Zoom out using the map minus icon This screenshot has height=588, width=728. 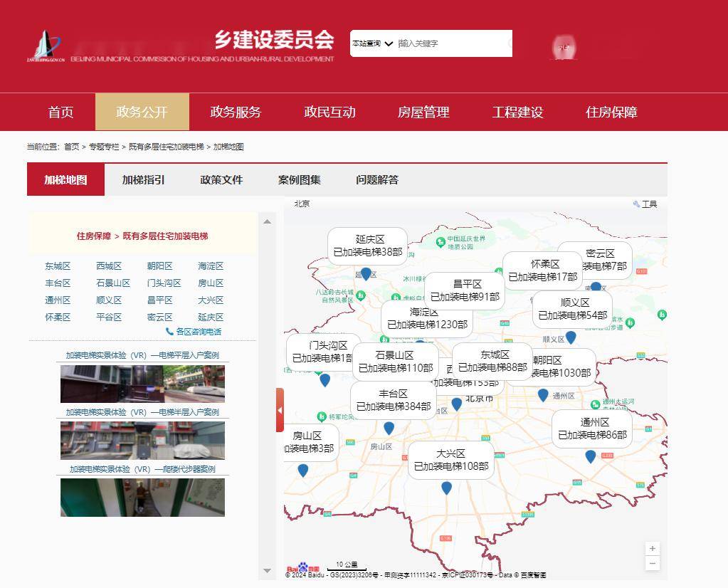coord(652,563)
